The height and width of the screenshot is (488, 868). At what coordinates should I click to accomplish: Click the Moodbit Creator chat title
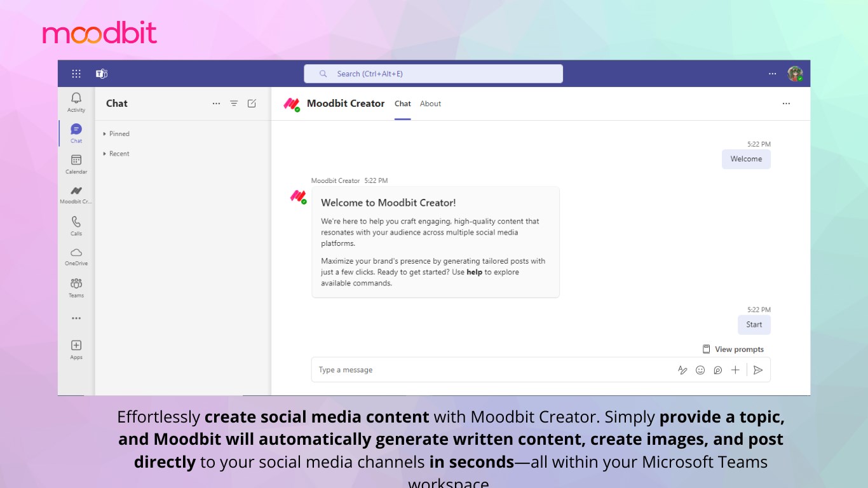(346, 104)
